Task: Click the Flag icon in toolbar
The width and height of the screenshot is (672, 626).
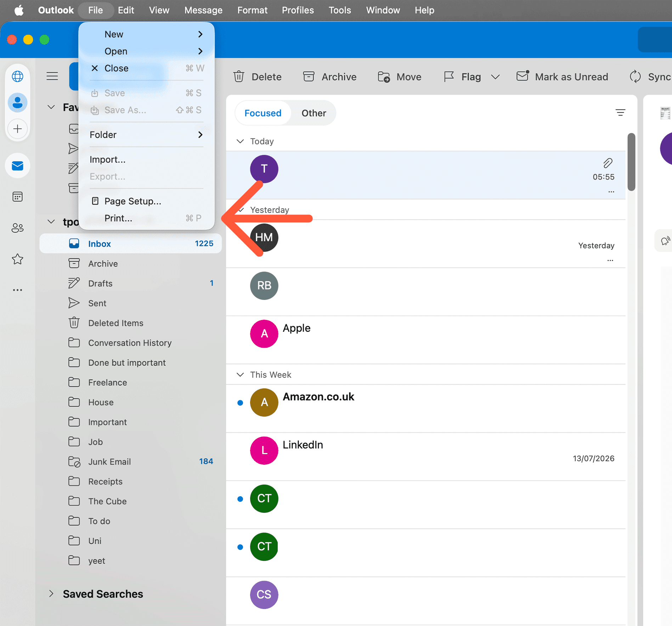Action: [x=449, y=77]
